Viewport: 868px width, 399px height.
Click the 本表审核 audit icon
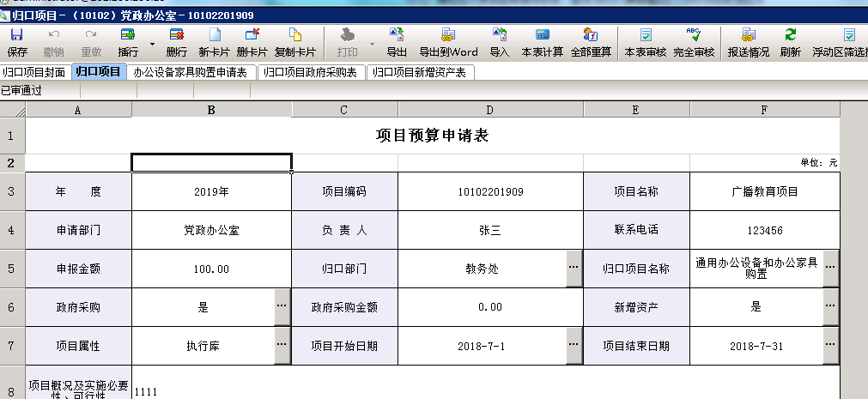click(645, 42)
